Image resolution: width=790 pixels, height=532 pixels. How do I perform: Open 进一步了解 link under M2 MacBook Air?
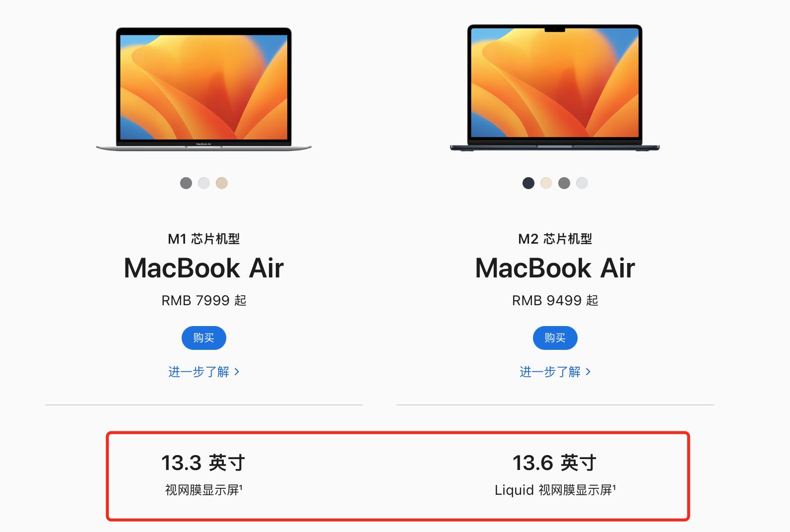click(x=555, y=372)
